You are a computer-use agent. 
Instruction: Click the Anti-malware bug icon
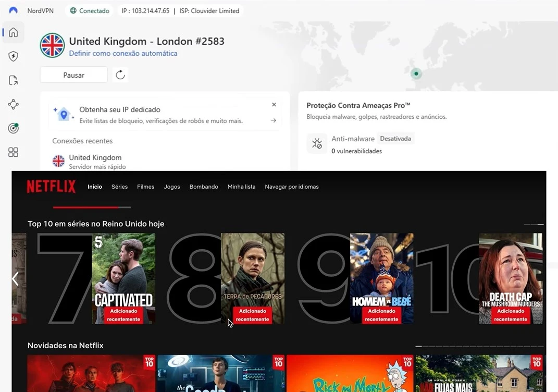pos(317,143)
